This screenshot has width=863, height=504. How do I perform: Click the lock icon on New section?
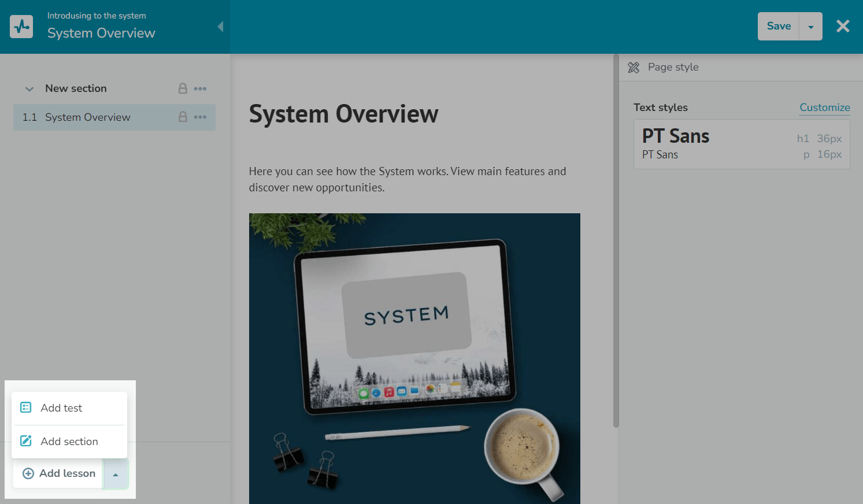coord(183,88)
